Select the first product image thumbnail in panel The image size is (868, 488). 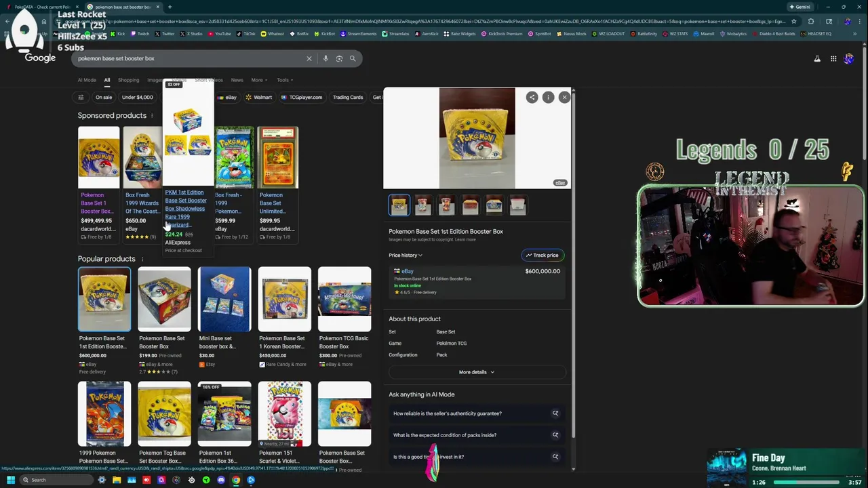(399, 205)
